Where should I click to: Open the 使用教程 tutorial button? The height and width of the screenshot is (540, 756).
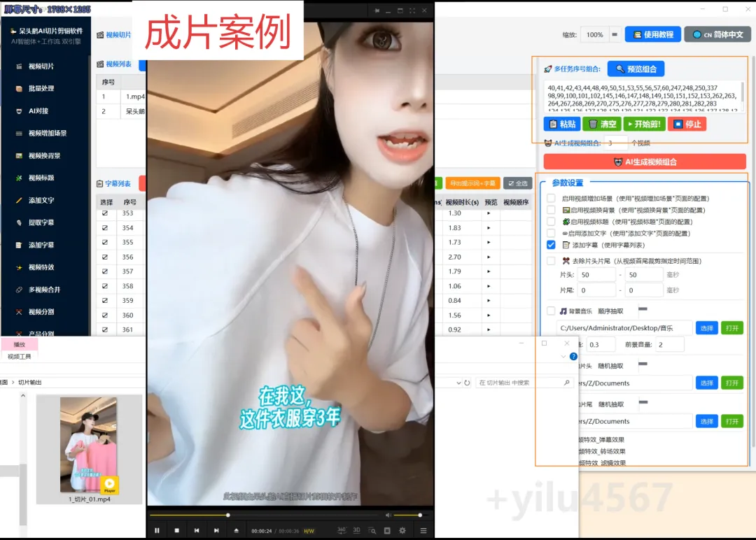(x=653, y=35)
